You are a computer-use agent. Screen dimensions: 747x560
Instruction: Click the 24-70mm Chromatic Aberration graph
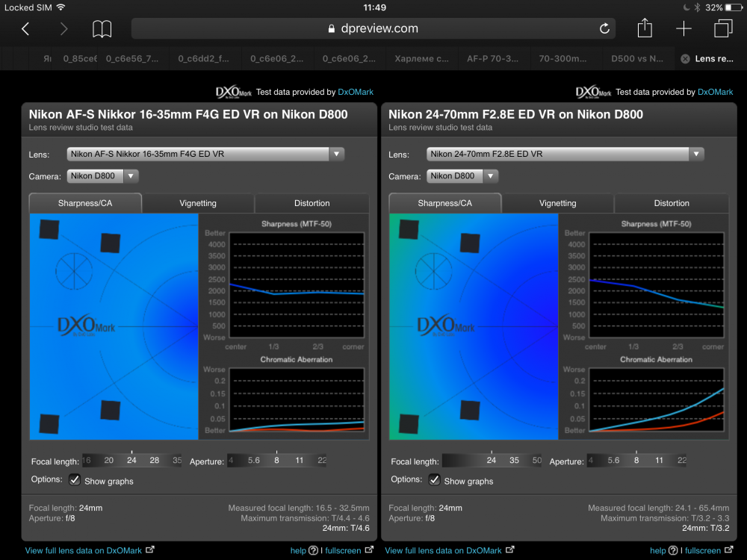[657, 400]
